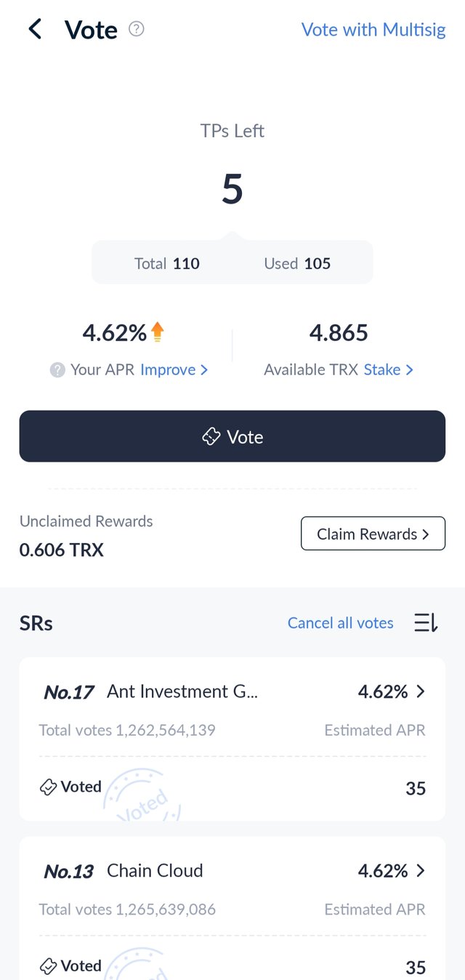The height and width of the screenshot is (980, 465).
Task: Open the Vote help question mark
Action: pyautogui.click(x=137, y=29)
